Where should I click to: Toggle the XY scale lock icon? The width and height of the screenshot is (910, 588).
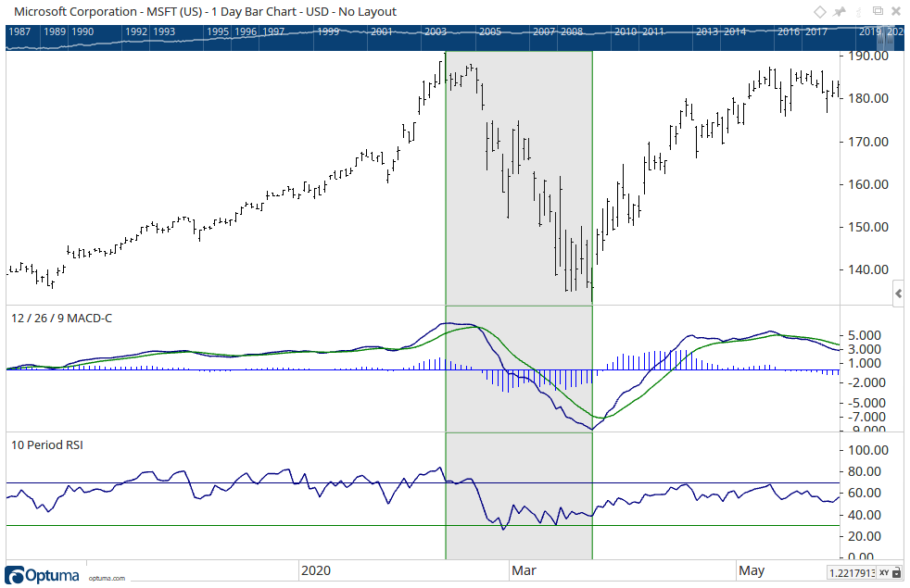[x=897, y=573]
